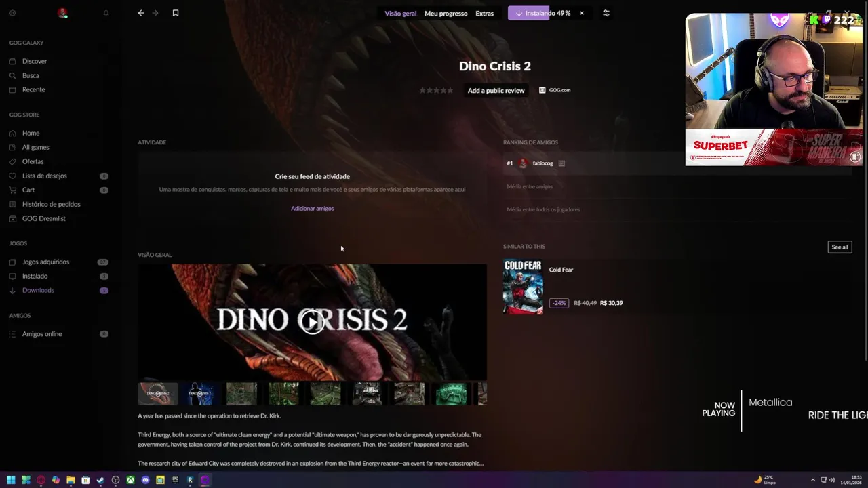Go to GOG Store Home
Image resolution: width=868 pixels, height=488 pixels.
click(31, 133)
